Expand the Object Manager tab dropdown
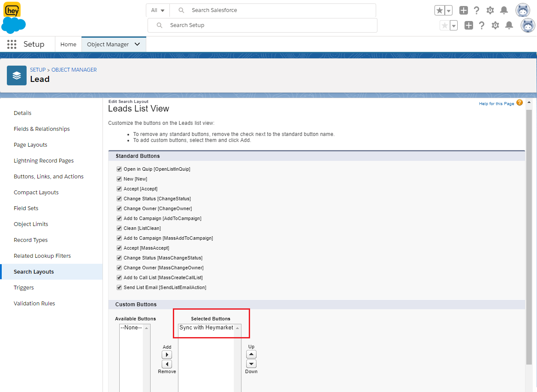 click(137, 44)
